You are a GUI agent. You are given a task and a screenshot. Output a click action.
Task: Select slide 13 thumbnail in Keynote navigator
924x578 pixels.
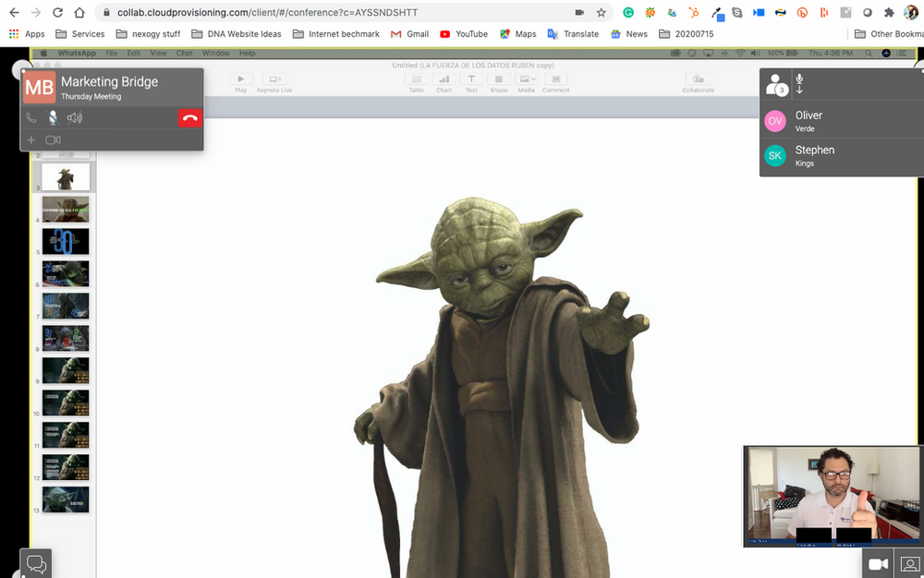pos(66,500)
